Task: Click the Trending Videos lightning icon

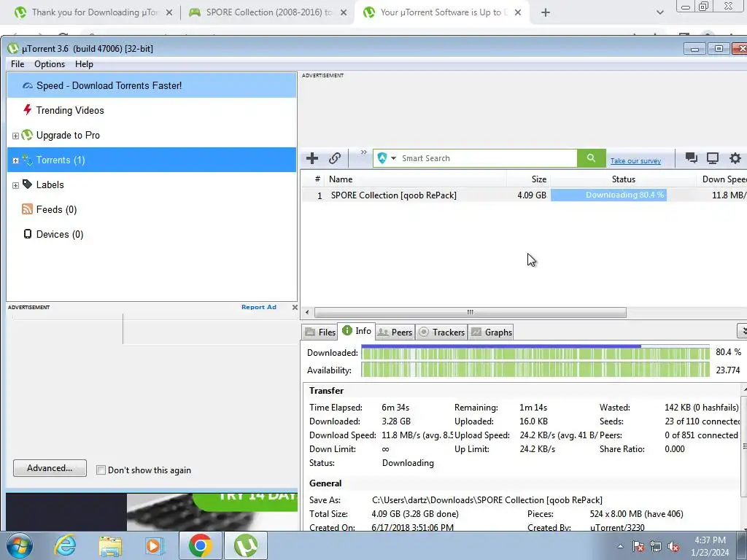Action: tap(27, 110)
